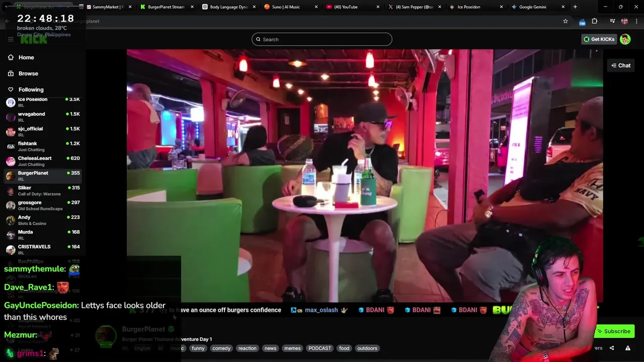This screenshot has width=644, height=362.
Task: Close the Suno AI Music tab
Action: coord(316,7)
